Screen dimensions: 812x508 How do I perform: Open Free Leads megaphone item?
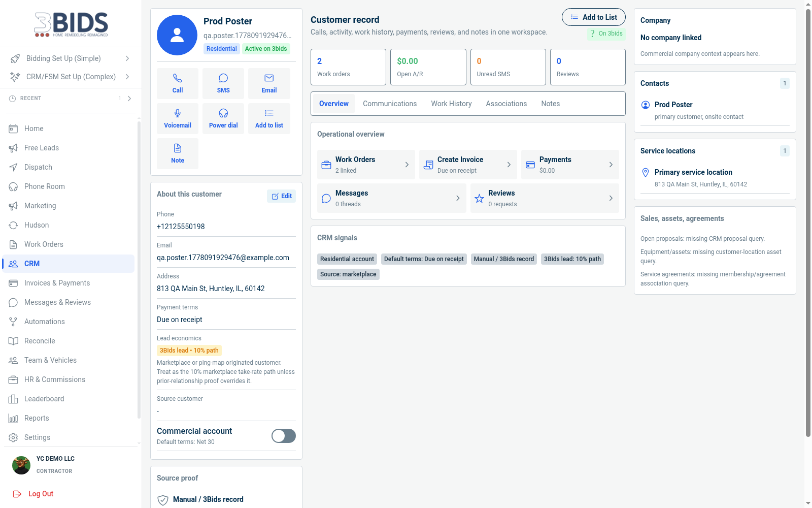coord(69,148)
